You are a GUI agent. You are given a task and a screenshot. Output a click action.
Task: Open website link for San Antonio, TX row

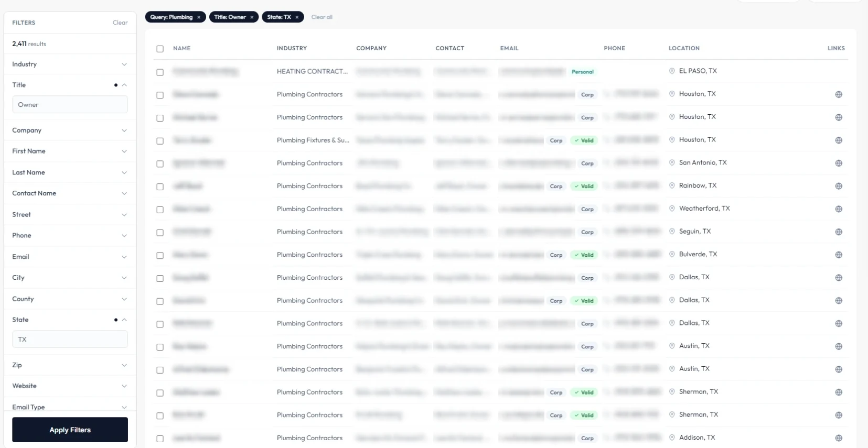(x=839, y=163)
